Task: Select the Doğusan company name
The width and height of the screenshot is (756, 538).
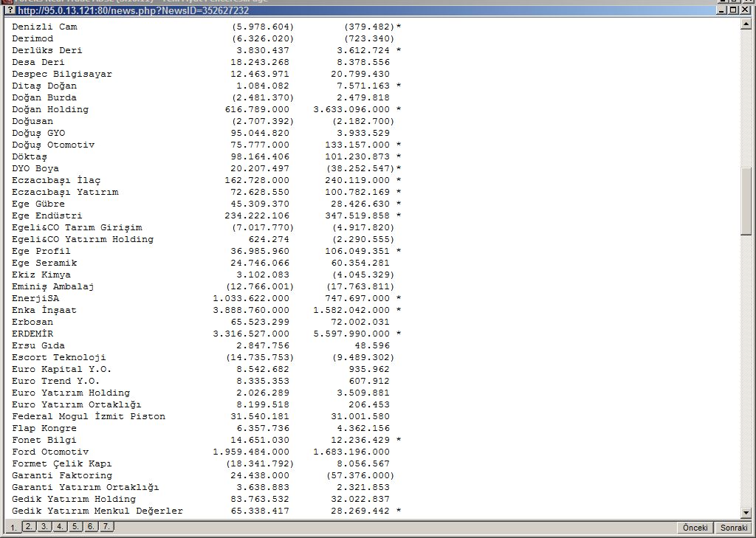Action: pos(32,121)
